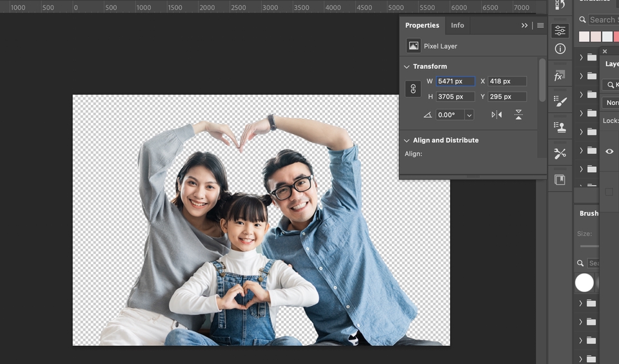The height and width of the screenshot is (364, 619).
Task: Click the Pixel Layer type icon
Action: 413,46
